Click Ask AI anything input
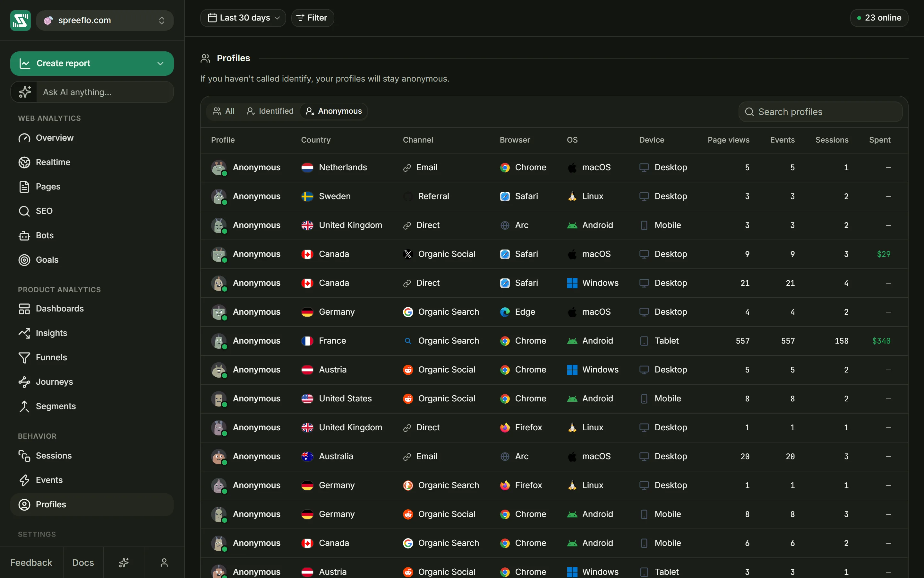Screen dimensions: 924x578 (105, 92)
